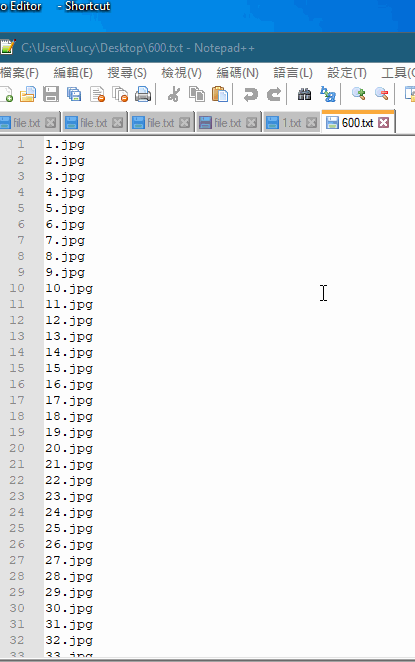Close the 600.txt tab

coord(383,123)
